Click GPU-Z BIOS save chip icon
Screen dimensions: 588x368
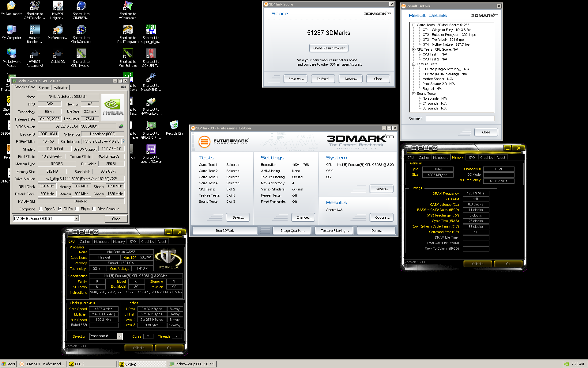coord(121,126)
